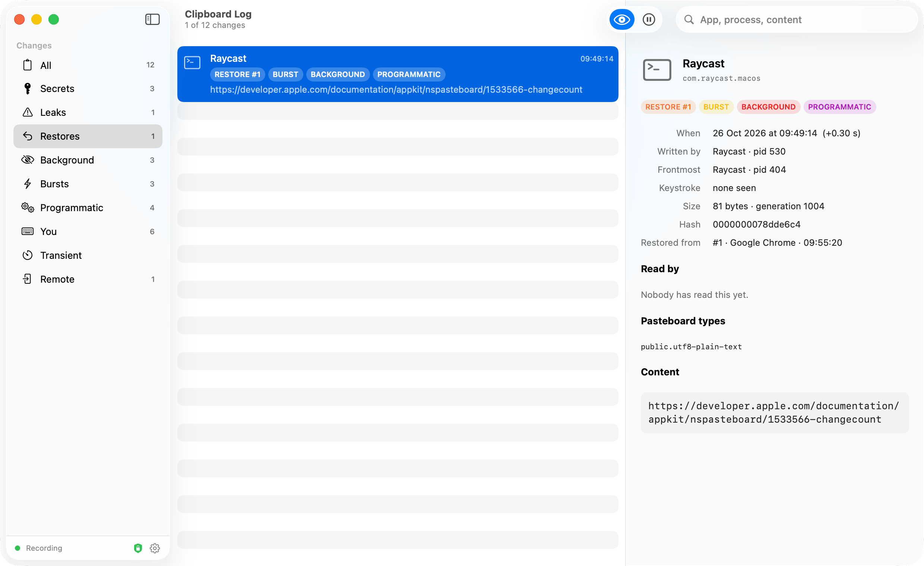Click the search field magnifier icon
Viewport: 924px width, 566px height.
click(x=689, y=19)
